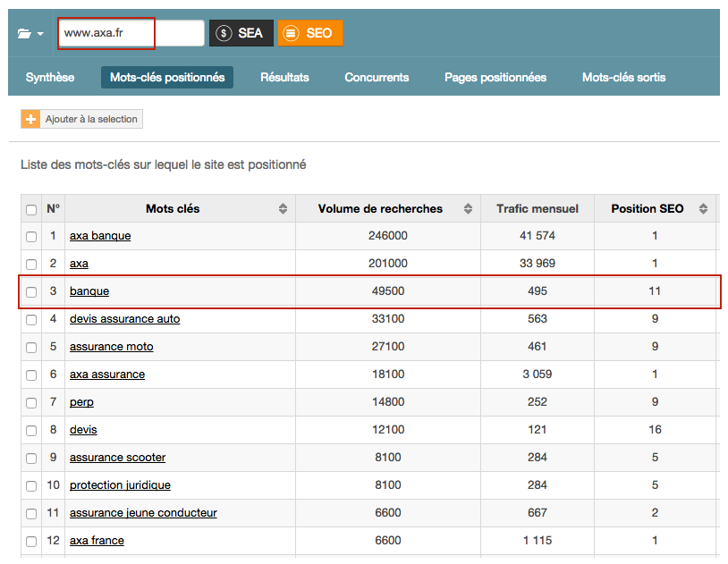
Task: Check the assurance jeune conducteur checkbox
Action: click(31, 514)
